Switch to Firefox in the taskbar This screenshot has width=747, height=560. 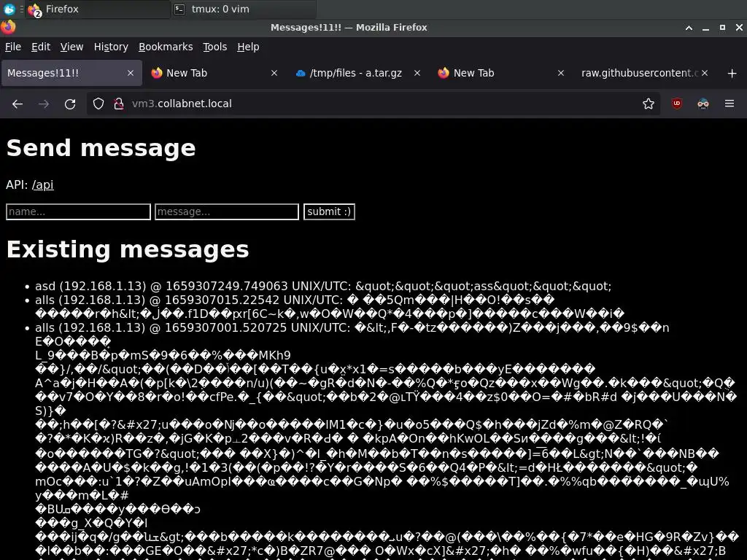tap(97, 9)
